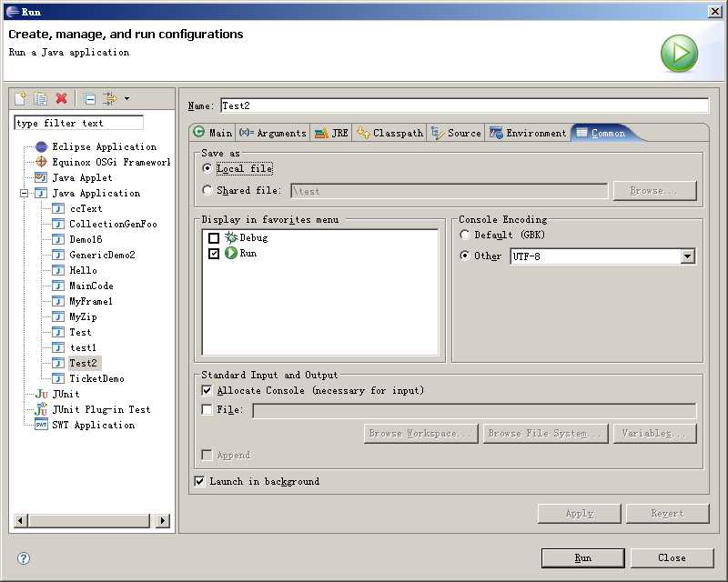
Task: Click the Run button
Action: pos(582,557)
